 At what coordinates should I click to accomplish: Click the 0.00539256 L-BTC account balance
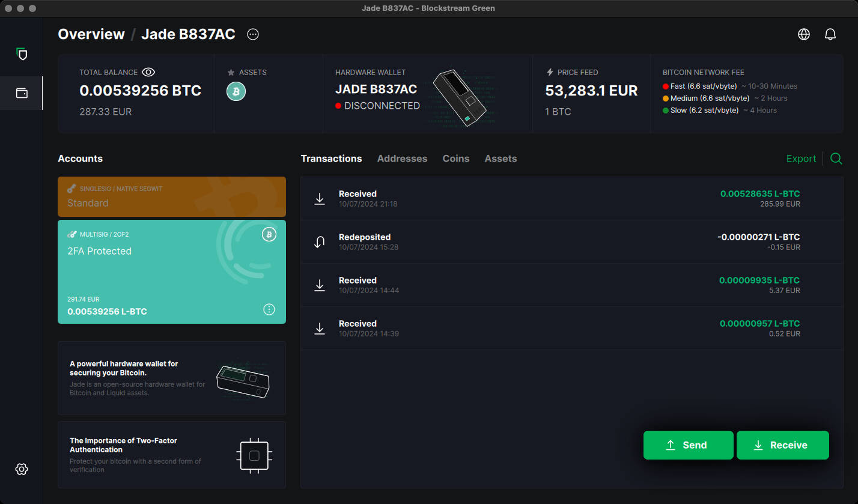point(107,312)
